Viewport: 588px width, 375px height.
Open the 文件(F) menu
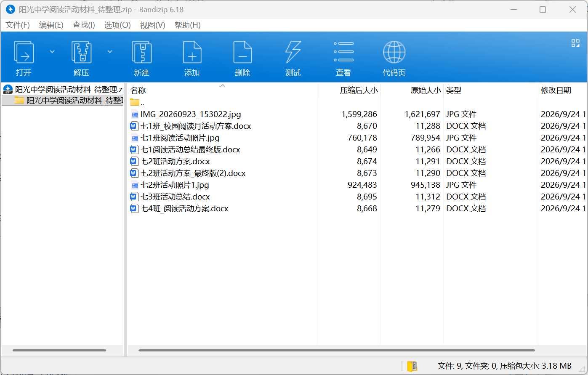click(x=18, y=25)
